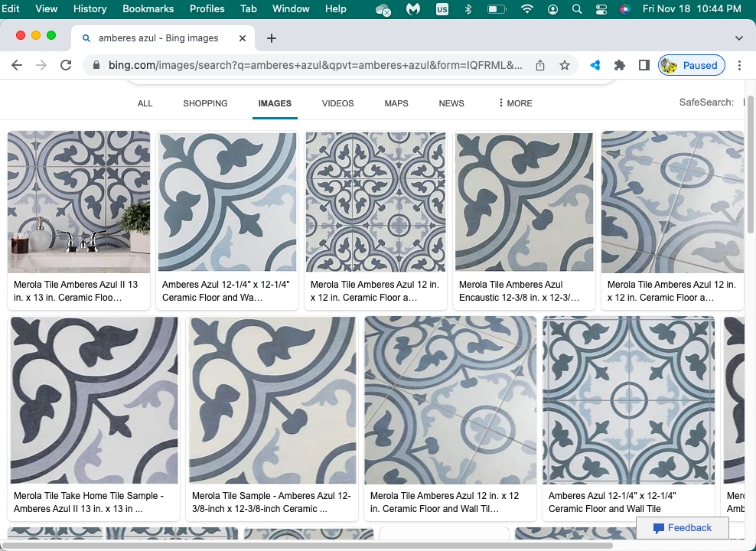
Task: Open Chrome's three-dot menu
Action: tap(739, 65)
